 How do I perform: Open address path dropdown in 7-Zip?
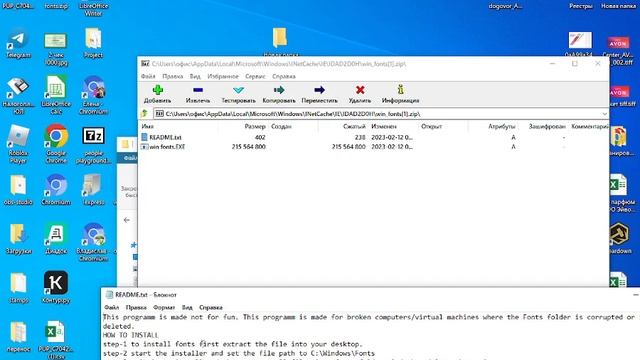604,114
